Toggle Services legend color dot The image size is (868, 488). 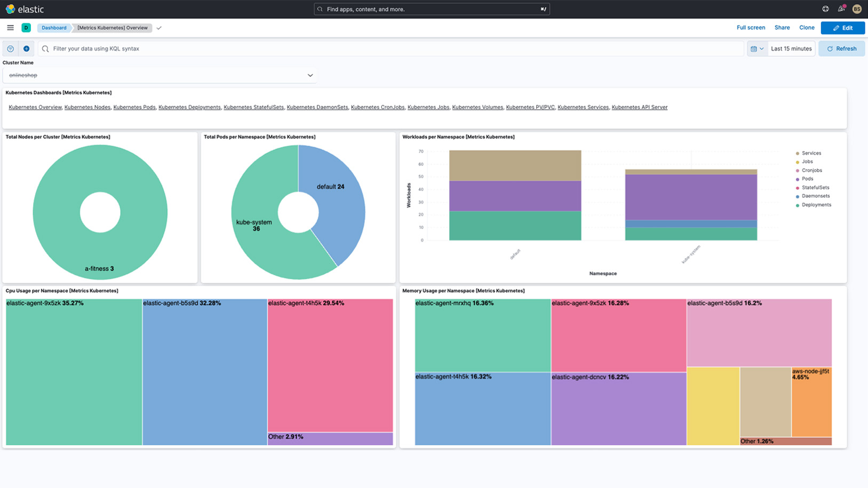click(798, 154)
